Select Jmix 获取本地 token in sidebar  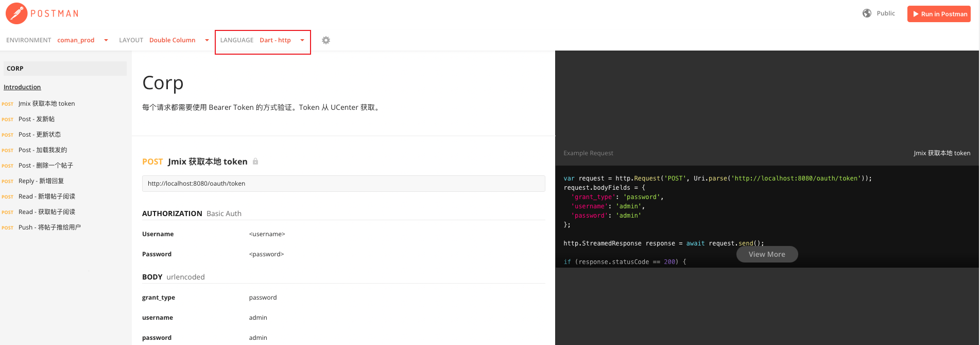pyautogui.click(x=46, y=104)
